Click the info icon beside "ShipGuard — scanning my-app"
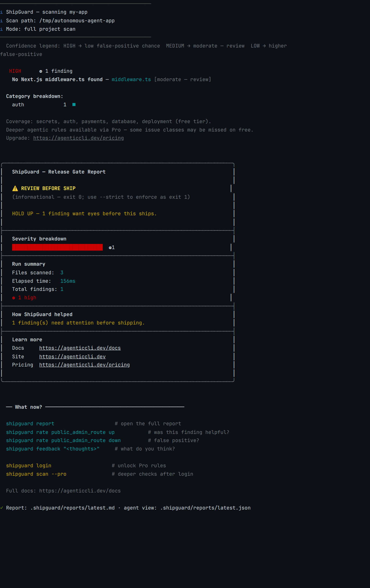The width and height of the screenshot is (370, 588). point(1,12)
